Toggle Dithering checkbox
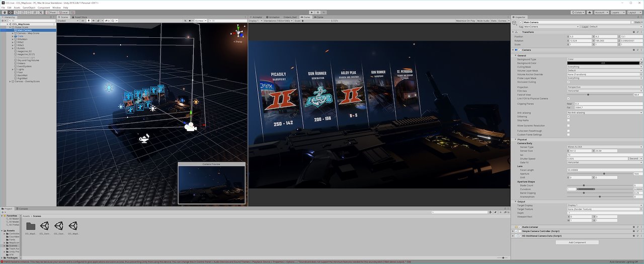The width and height of the screenshot is (644, 264). [569, 116]
